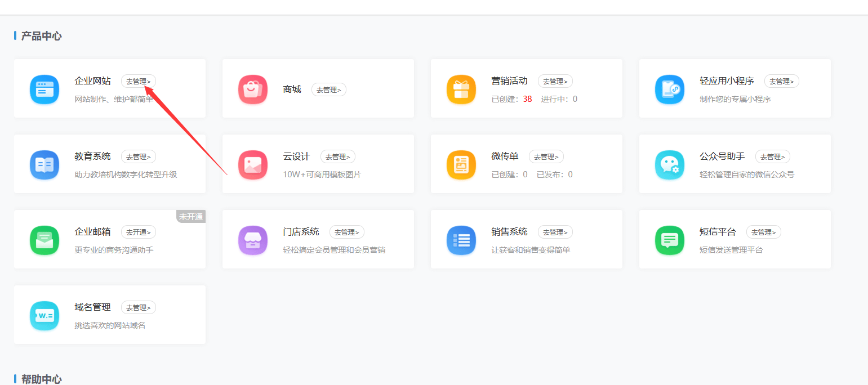Click the 域名管理 title text

click(93, 307)
